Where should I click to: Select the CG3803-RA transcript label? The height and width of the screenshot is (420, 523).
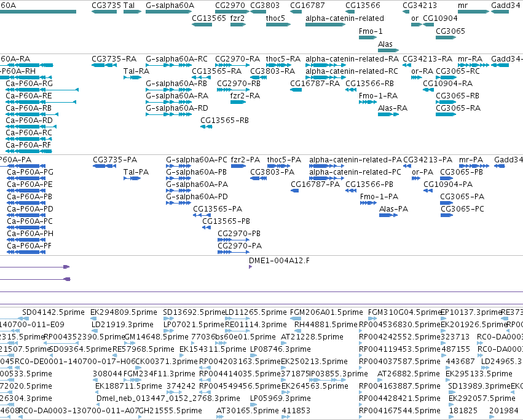(x=273, y=71)
